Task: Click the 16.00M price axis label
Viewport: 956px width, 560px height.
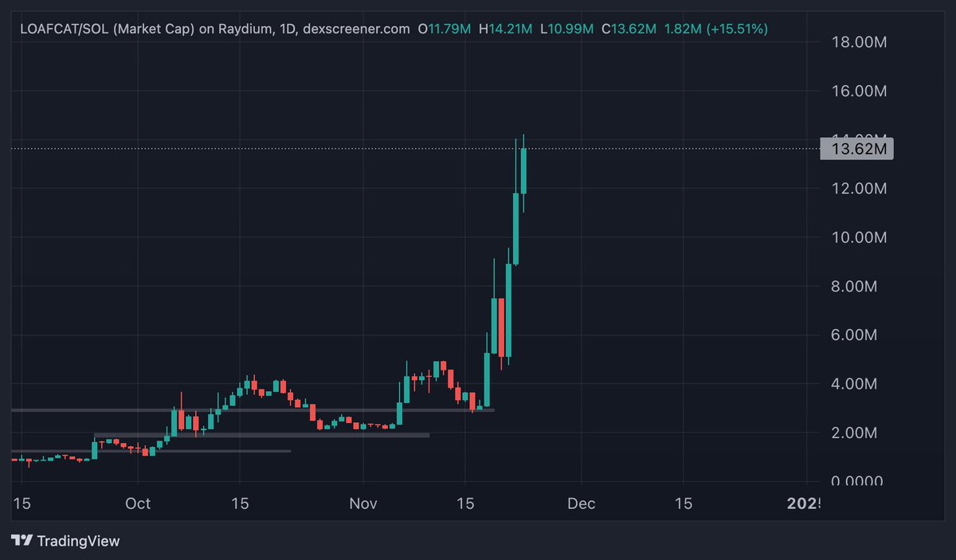Action: point(859,92)
